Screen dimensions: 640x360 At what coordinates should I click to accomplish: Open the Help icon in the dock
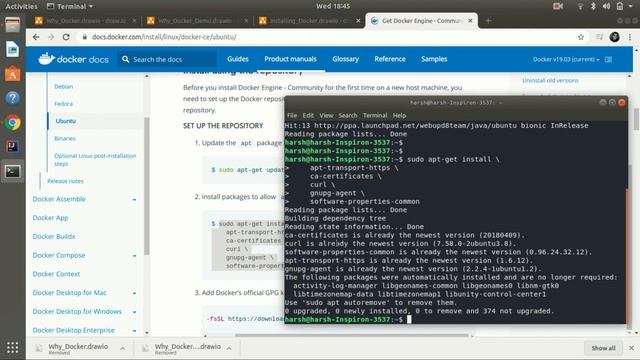tap(12, 98)
